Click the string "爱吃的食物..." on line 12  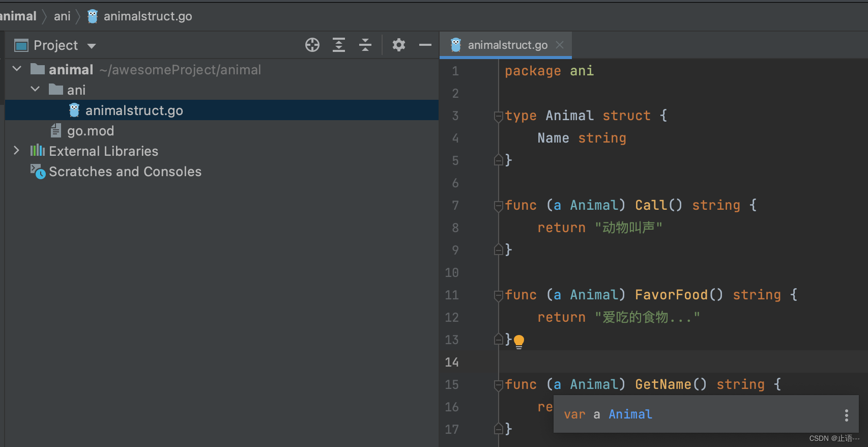click(x=647, y=317)
